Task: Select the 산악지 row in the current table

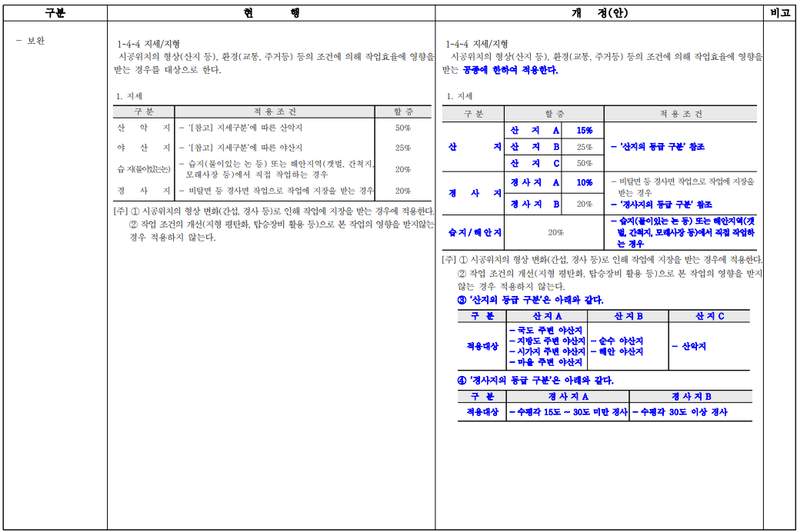Action: pos(142,129)
